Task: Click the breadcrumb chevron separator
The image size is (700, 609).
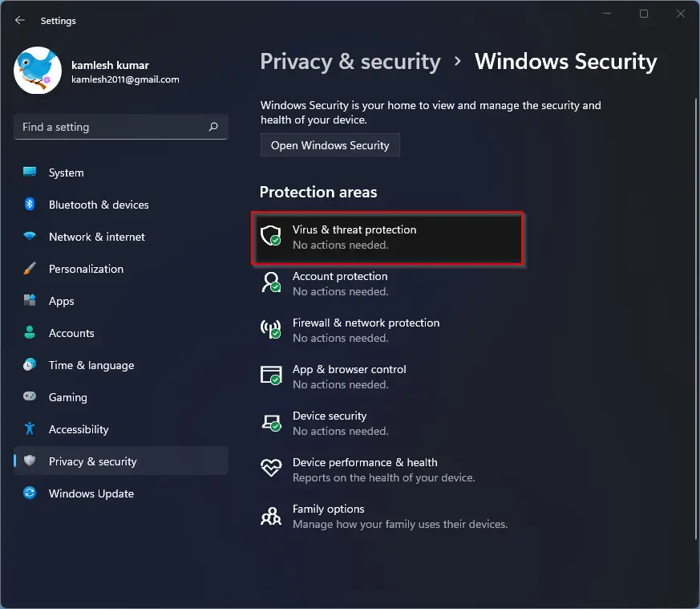Action: [x=457, y=61]
